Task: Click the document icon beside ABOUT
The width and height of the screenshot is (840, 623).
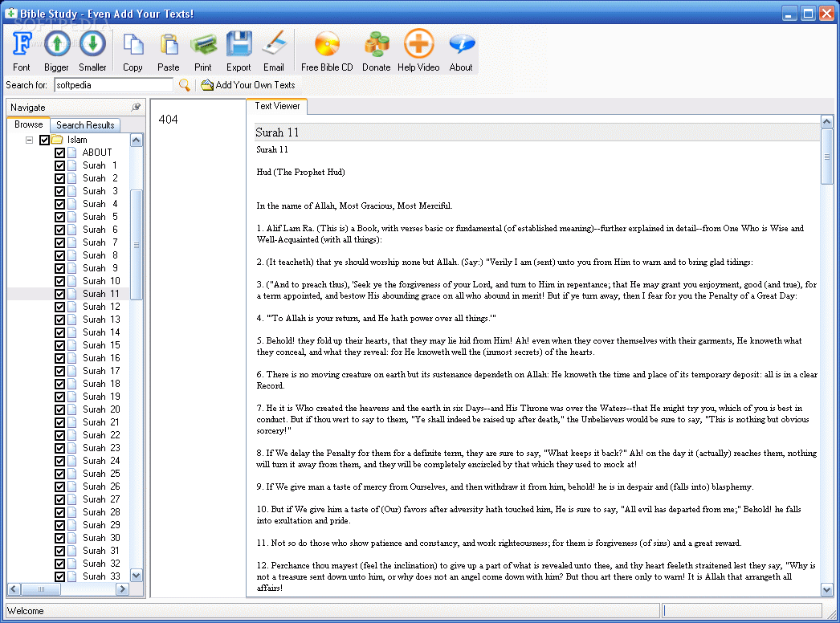Action: click(x=71, y=153)
